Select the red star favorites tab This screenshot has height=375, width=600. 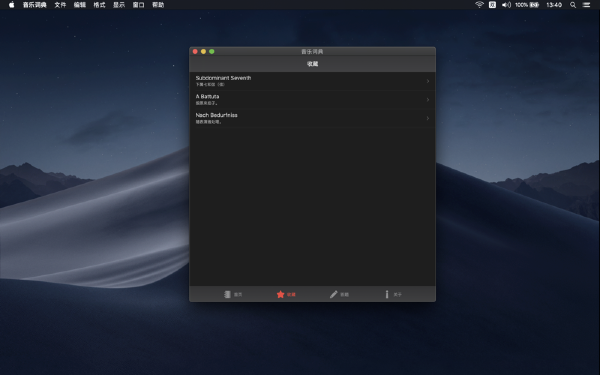(286, 294)
